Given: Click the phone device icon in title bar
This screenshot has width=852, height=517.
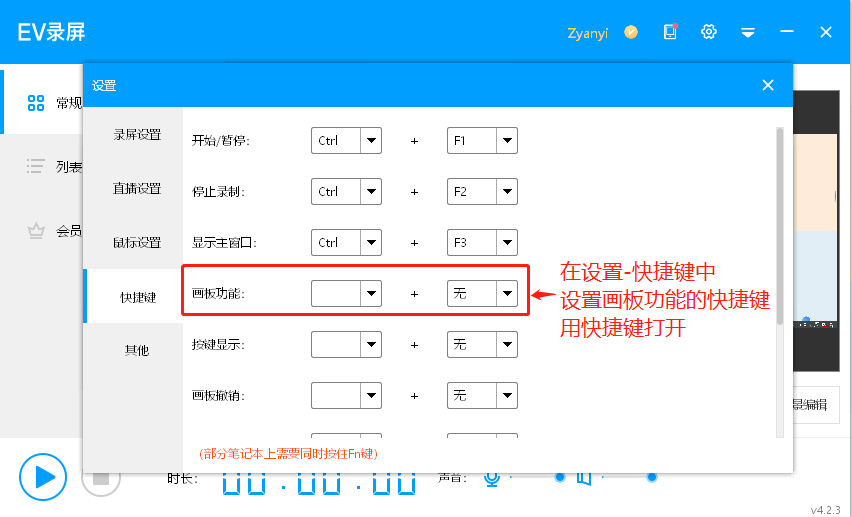Looking at the screenshot, I should [x=671, y=32].
